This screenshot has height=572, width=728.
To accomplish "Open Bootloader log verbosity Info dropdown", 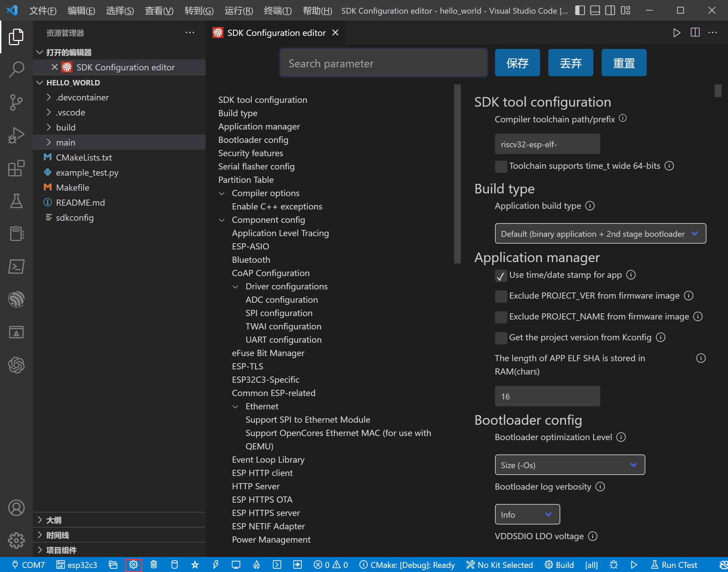I will tap(527, 514).
